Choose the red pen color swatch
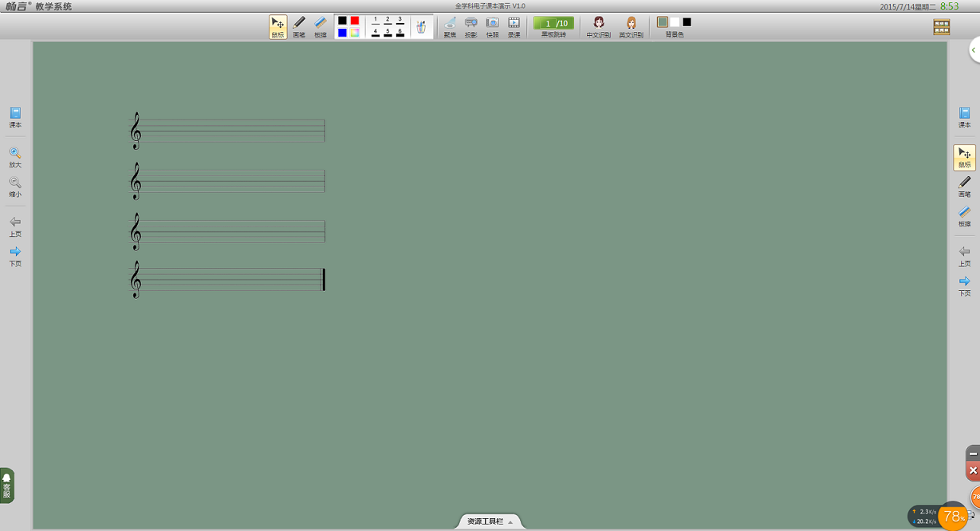This screenshot has height=531, width=980. [x=354, y=20]
